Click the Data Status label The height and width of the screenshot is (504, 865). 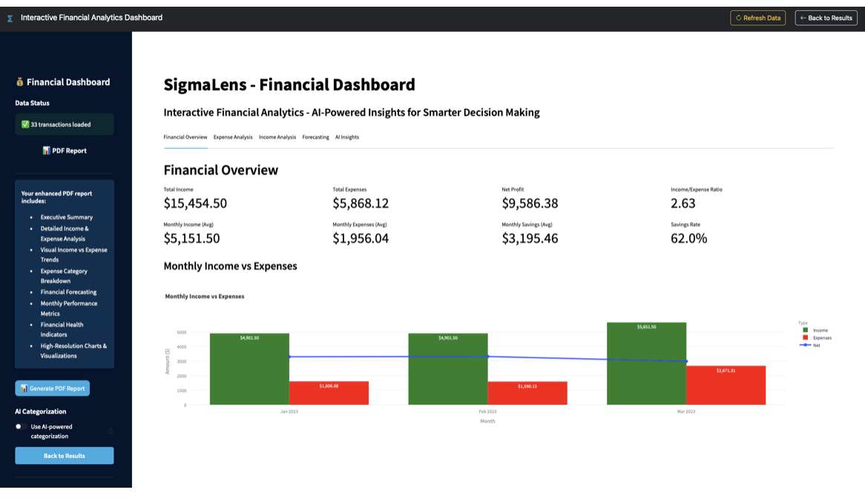[x=32, y=103]
